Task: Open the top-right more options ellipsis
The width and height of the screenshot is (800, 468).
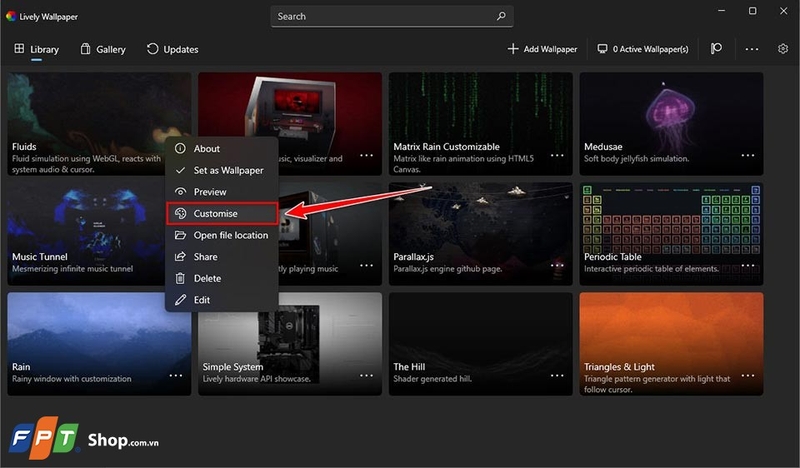Action: pyautogui.click(x=752, y=49)
